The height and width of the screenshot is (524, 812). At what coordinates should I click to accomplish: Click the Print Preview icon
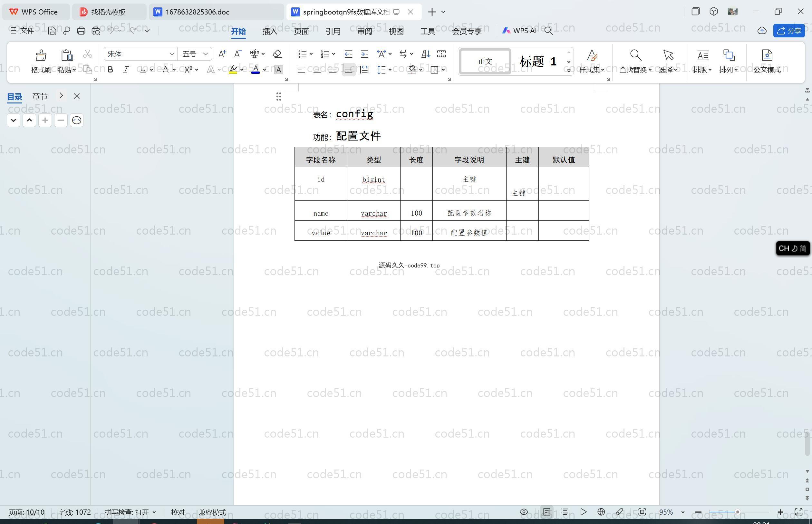(96, 31)
